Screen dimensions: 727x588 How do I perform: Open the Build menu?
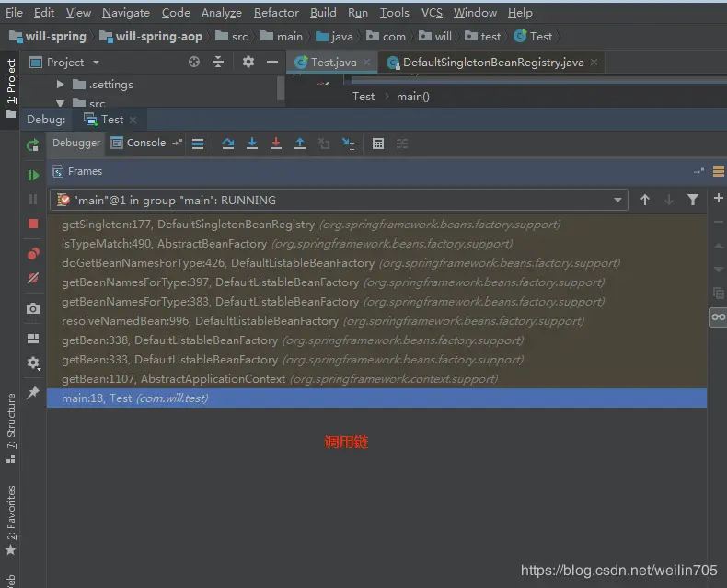click(323, 13)
